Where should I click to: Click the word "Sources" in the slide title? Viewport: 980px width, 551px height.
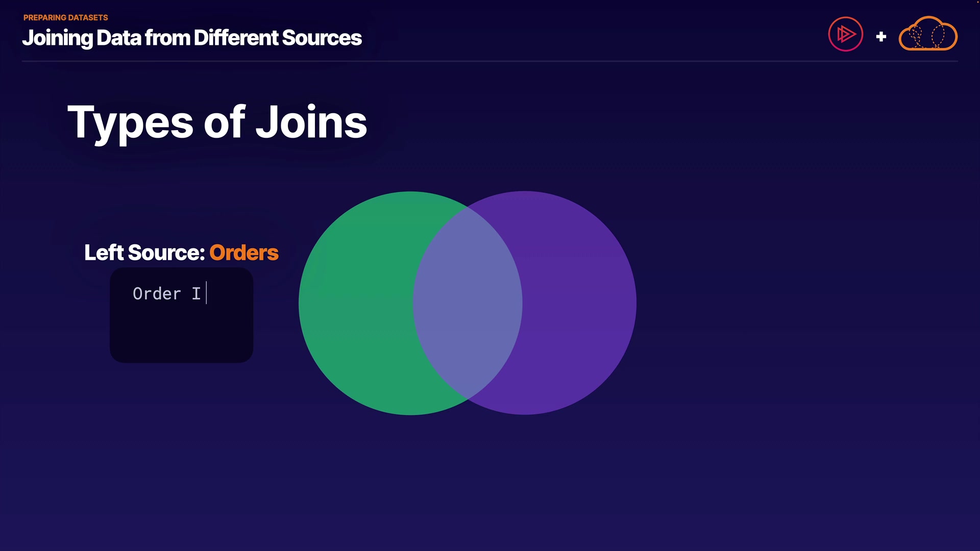tap(322, 38)
